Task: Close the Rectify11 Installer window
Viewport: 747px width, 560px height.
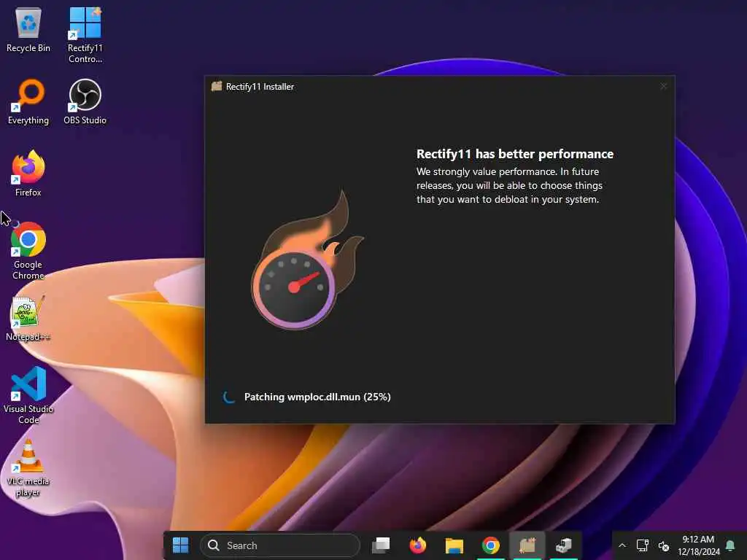Action: (x=664, y=86)
